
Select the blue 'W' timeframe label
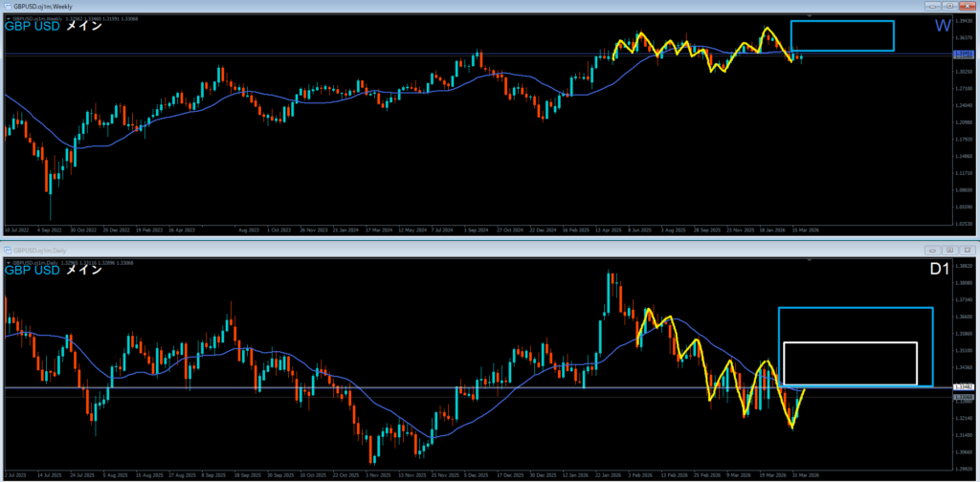point(942,27)
